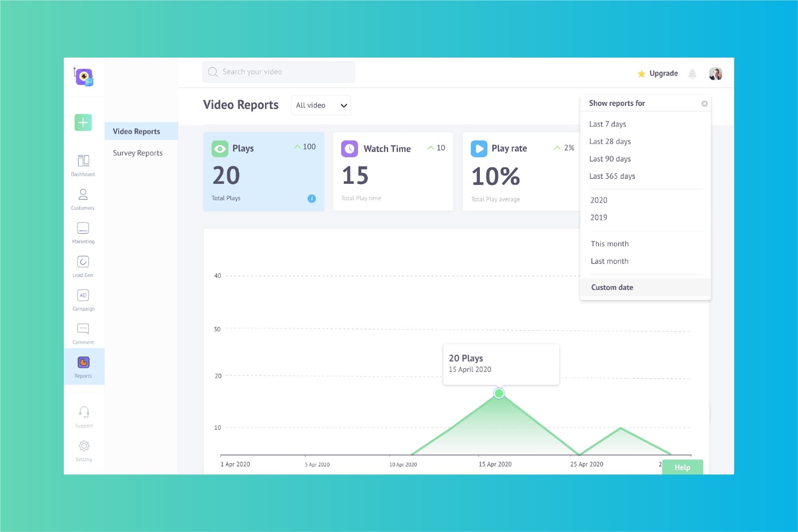Click the green data point on chart
The height and width of the screenshot is (532, 798).
click(x=499, y=393)
